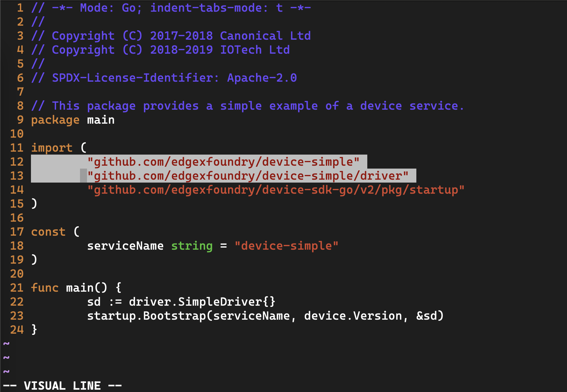Click line number 24 in the gutter
Image resolution: width=567 pixels, height=392 pixels.
17,330
